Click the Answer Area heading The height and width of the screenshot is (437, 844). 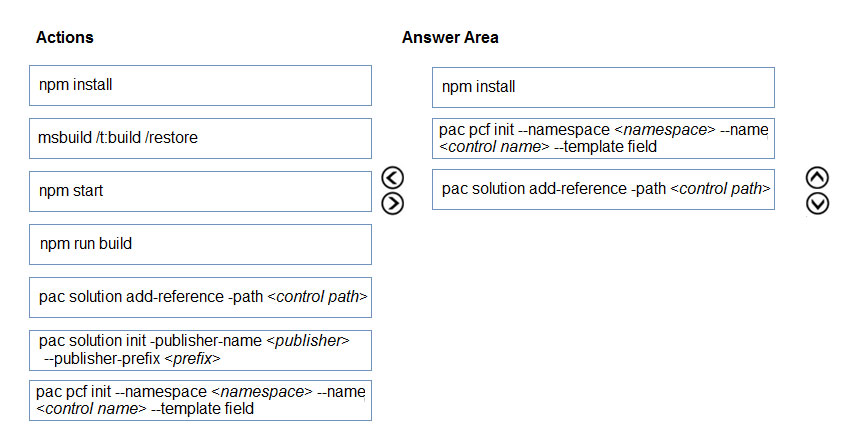coord(450,37)
